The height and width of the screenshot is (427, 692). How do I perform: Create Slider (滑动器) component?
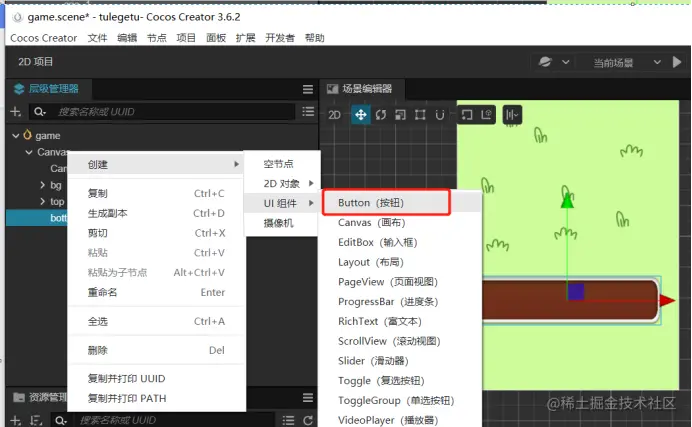coord(401,361)
